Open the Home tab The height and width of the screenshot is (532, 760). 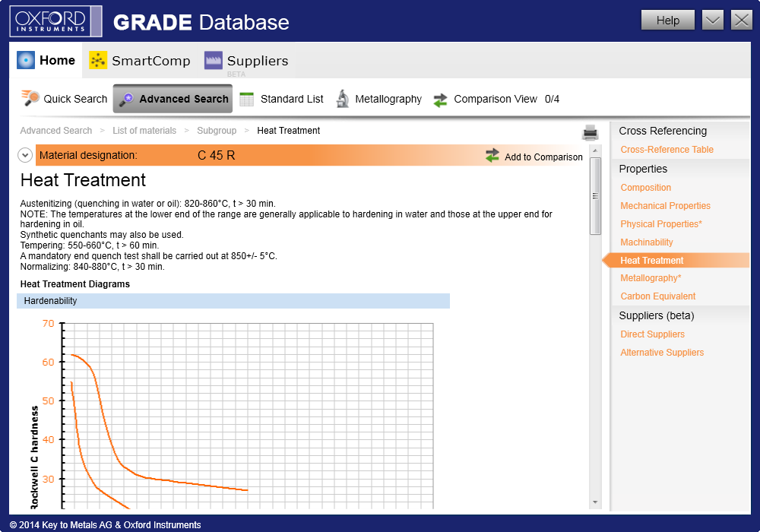coord(46,60)
